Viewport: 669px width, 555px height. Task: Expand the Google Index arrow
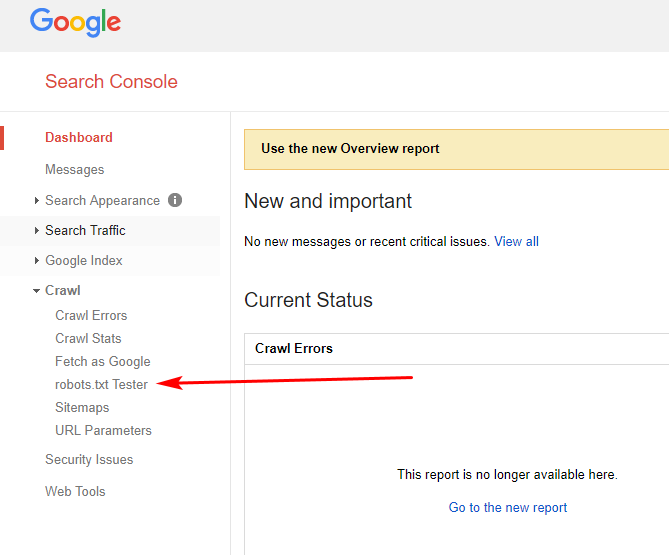(37, 260)
